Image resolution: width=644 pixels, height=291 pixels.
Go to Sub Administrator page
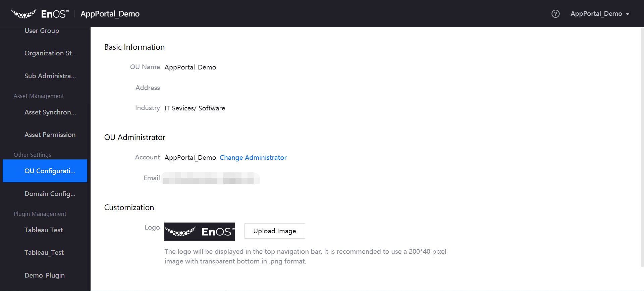(50, 76)
